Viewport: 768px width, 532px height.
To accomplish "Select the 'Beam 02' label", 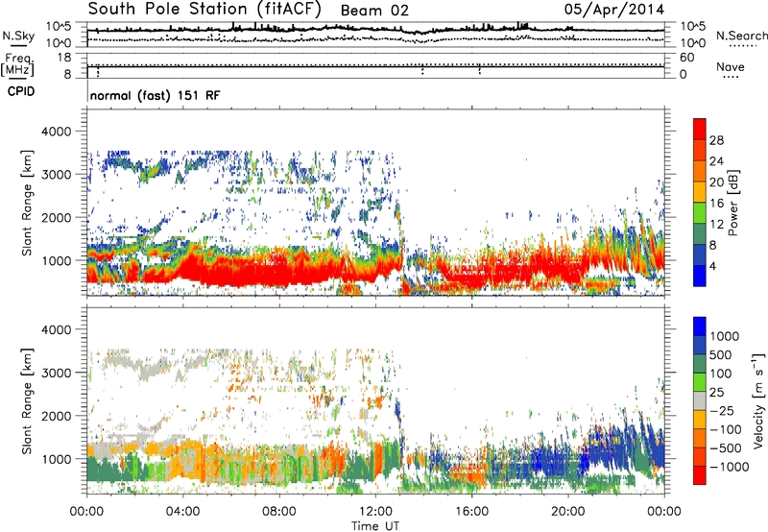I will 374,11.
